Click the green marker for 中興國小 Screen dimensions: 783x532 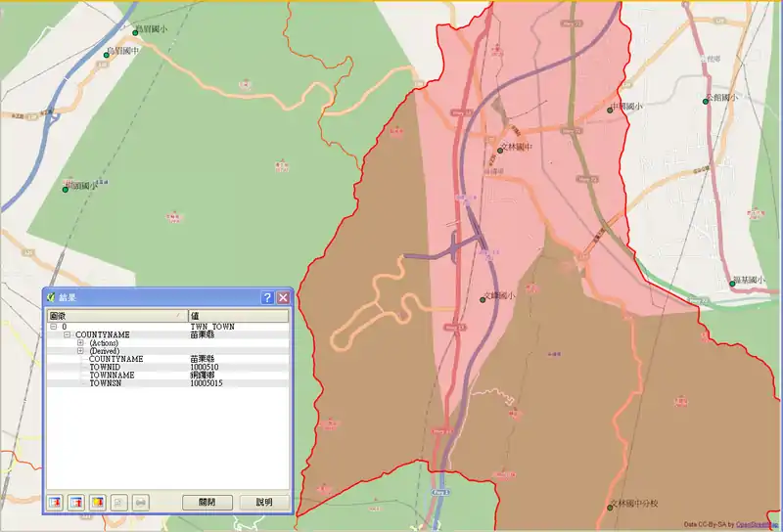click(610, 110)
